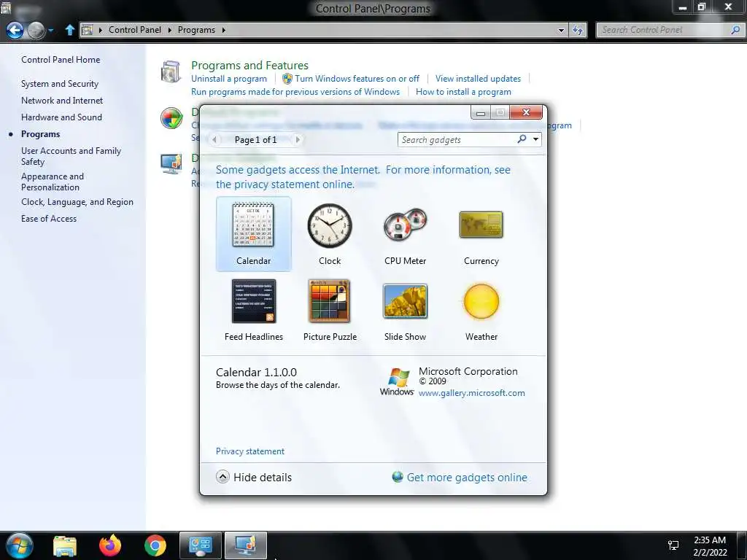
Task: Expand arrow after Programs breadcrumb
Action: coord(223,30)
